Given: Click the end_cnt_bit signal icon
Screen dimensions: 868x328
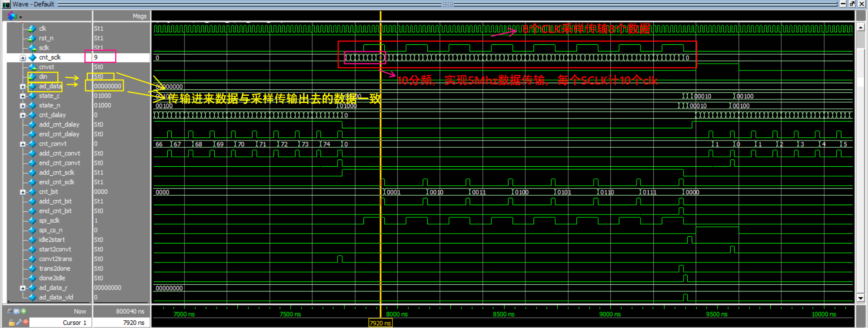Looking at the screenshot, I should coord(32,211).
